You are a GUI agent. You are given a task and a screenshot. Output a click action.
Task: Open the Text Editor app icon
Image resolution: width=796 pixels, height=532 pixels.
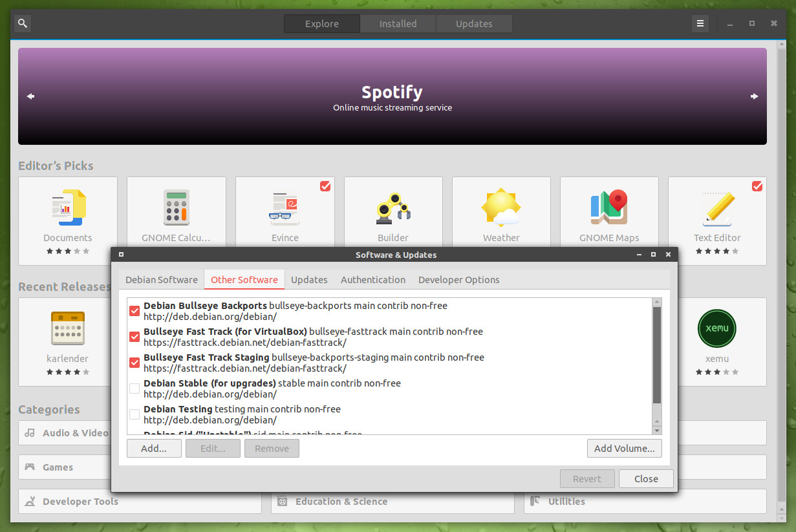[717, 207]
